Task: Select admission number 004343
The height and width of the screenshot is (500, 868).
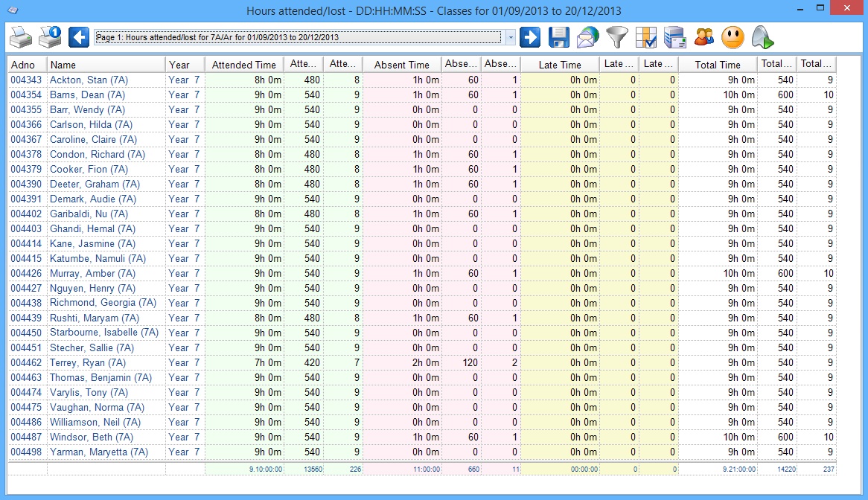Action: tap(26, 80)
